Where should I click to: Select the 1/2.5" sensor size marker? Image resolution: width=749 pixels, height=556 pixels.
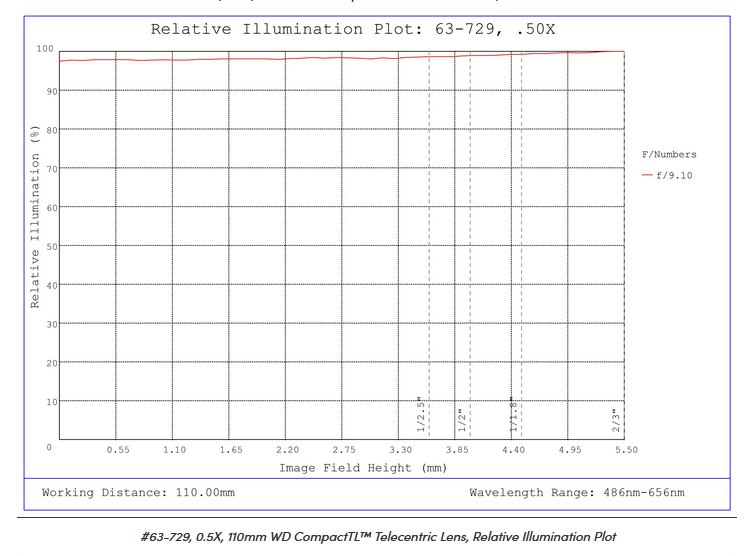(421, 414)
